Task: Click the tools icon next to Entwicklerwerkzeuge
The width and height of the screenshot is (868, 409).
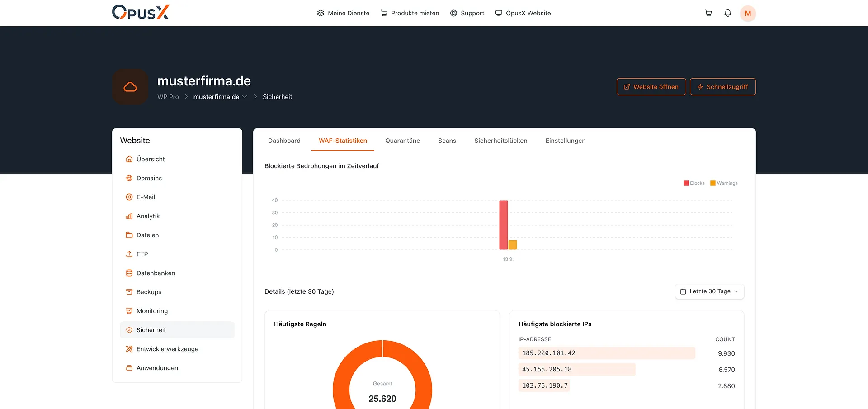Action: click(129, 349)
